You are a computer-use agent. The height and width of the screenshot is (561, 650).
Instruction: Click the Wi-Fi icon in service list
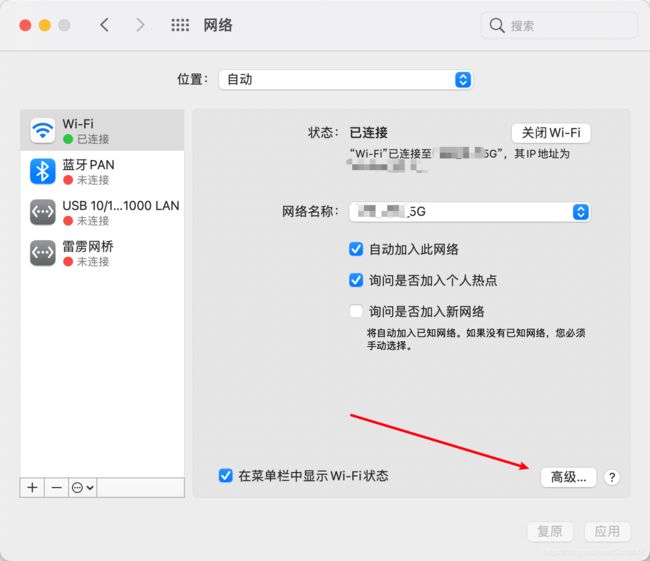43,131
